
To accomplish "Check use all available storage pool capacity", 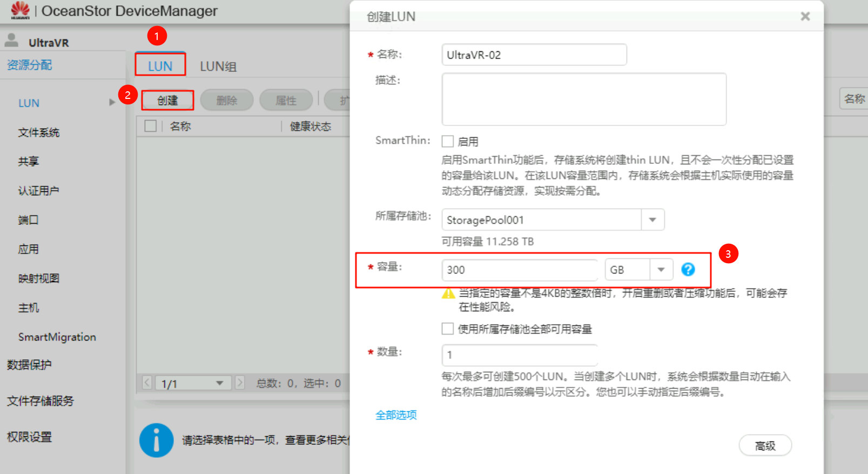I will pos(447,329).
